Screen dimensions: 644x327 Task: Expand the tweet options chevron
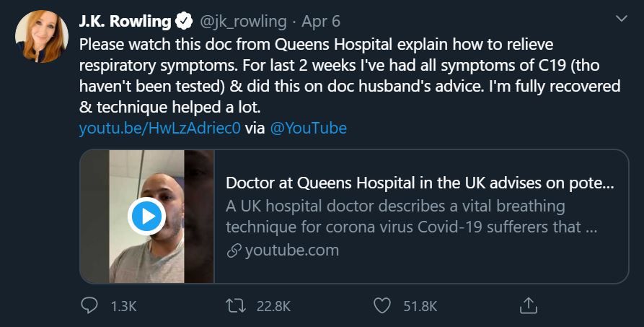pos(621,18)
